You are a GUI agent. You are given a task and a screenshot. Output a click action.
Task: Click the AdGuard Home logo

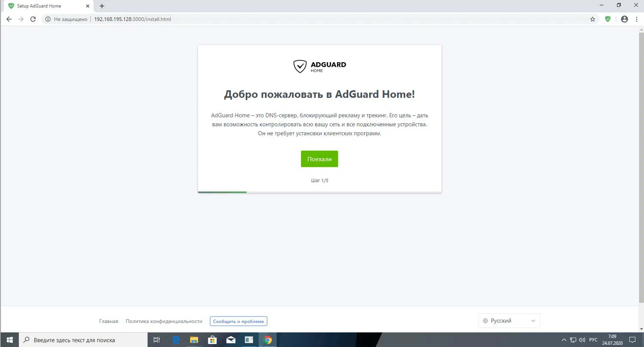pyautogui.click(x=319, y=66)
